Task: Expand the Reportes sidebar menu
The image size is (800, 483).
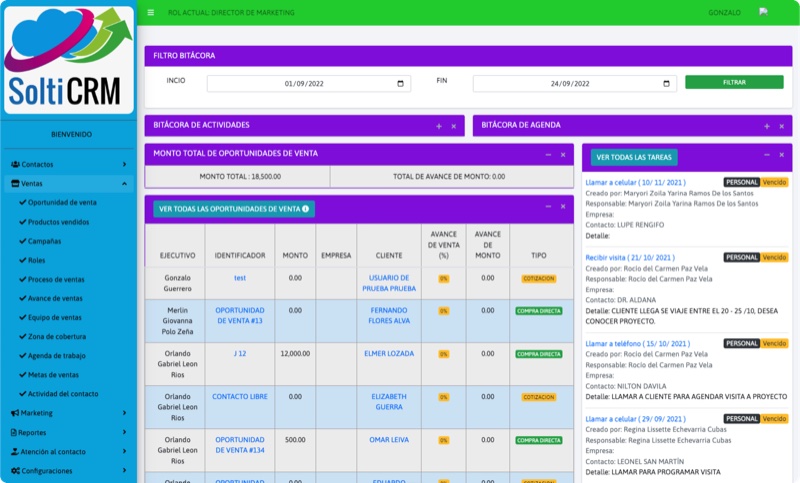Action: click(69, 433)
